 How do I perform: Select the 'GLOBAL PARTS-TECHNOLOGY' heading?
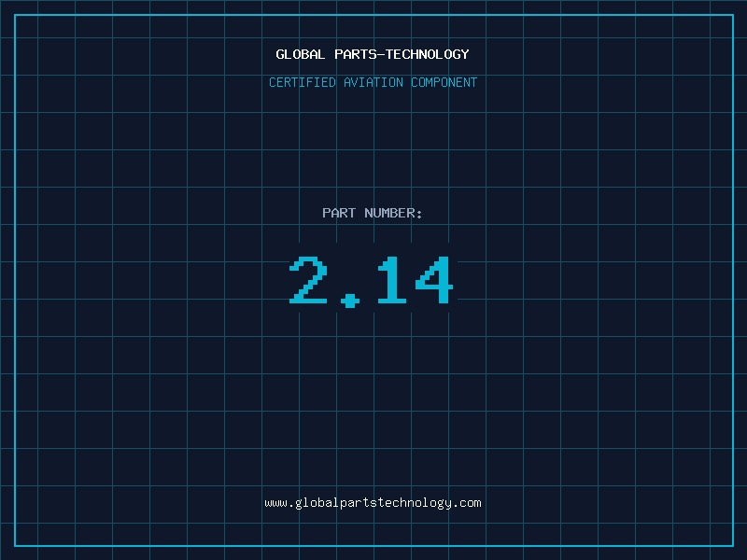point(373,54)
